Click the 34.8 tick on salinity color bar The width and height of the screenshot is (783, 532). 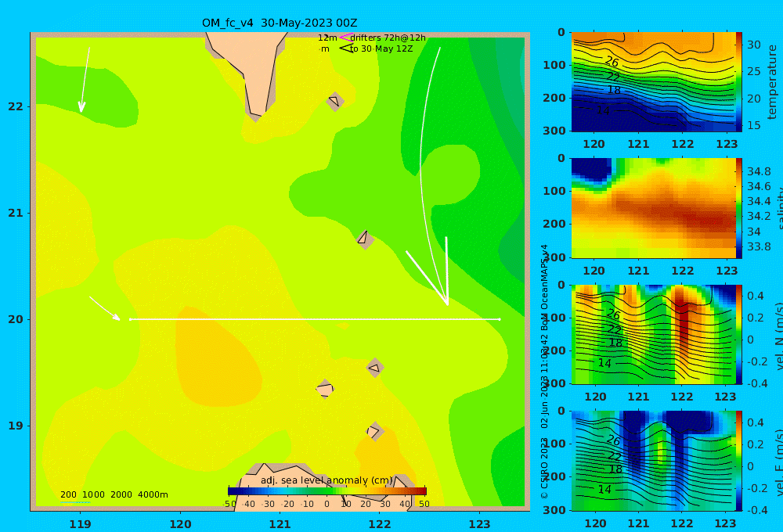pyautogui.click(x=759, y=171)
